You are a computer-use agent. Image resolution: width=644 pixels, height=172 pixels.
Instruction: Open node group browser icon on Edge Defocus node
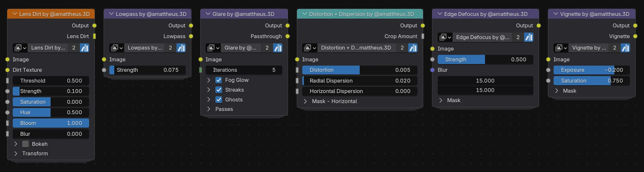445,37
